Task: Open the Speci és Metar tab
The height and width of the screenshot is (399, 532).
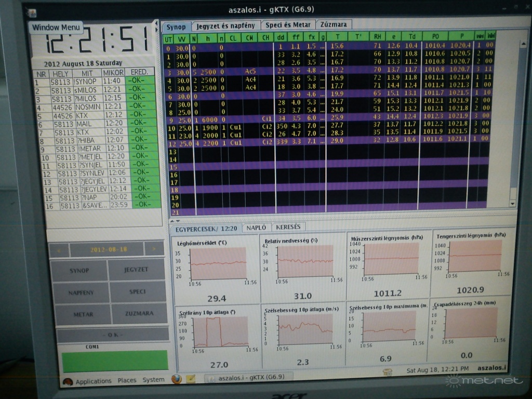Action: click(x=288, y=25)
